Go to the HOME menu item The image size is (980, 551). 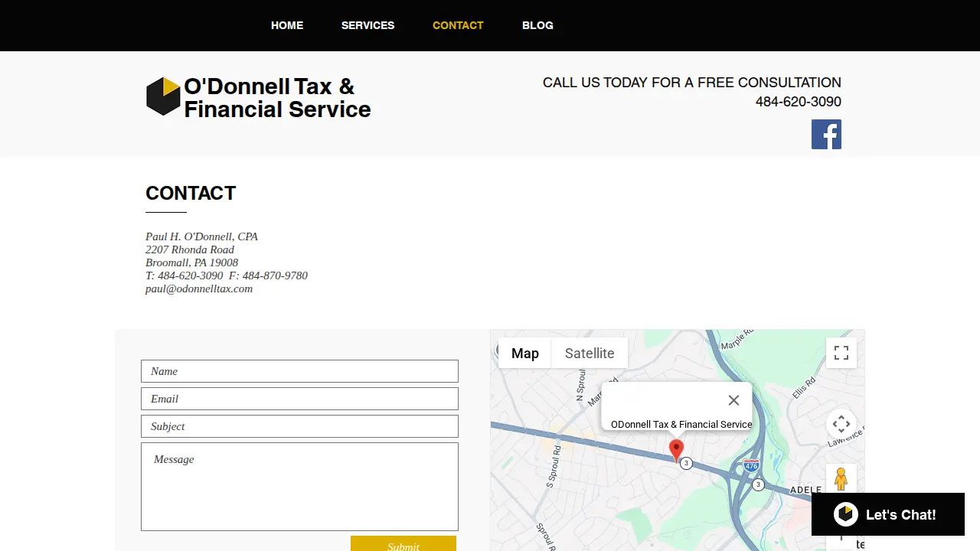pos(287,25)
